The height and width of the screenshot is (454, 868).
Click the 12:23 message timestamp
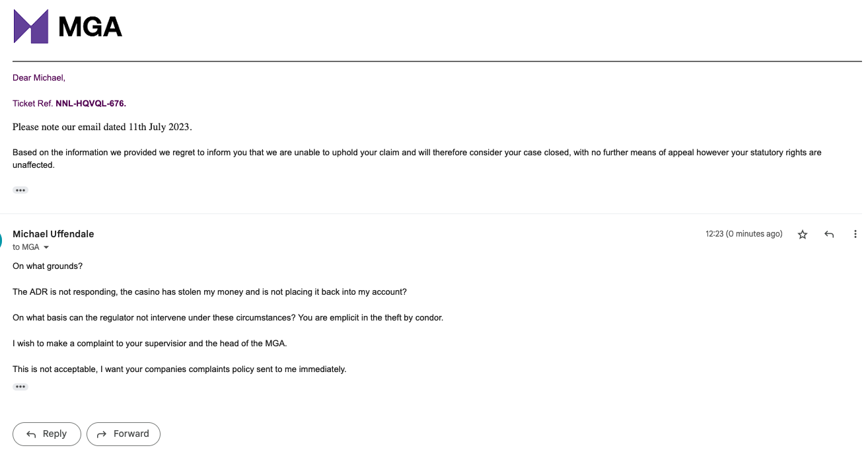[743, 234]
